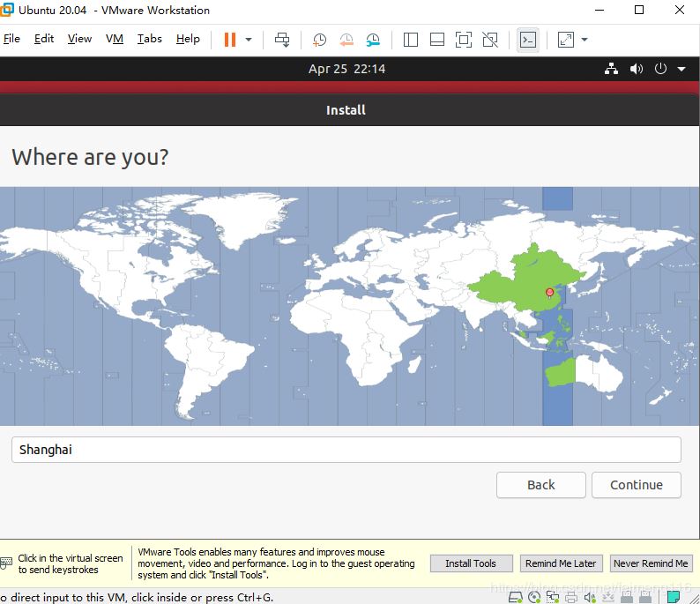Click the console view icon
The image size is (700, 604).
coord(528,40)
